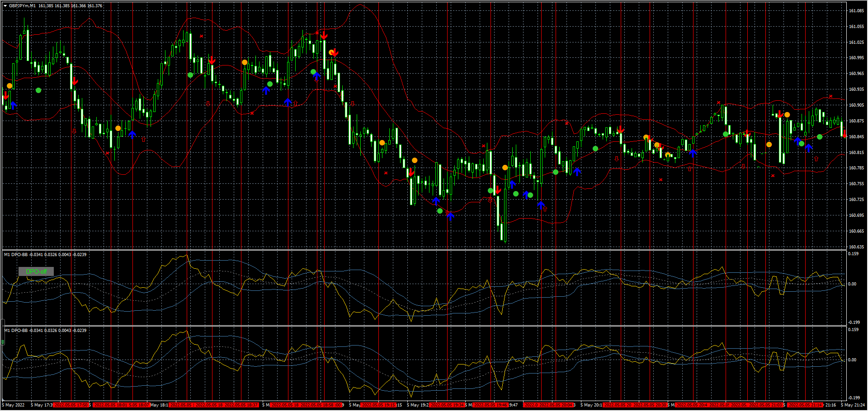The image size is (868, 411).
Task: Click the 160.965 price scale label
Action: tap(856, 74)
